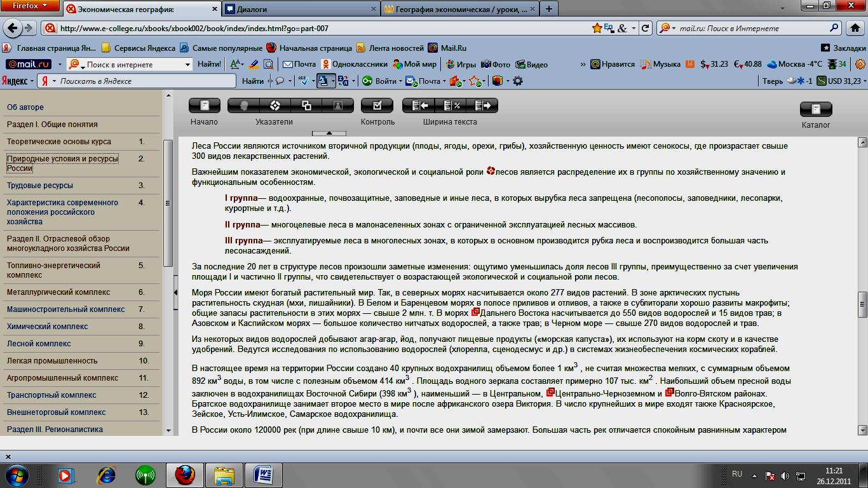
Task: Open the Начало page icon button
Action: (204, 105)
